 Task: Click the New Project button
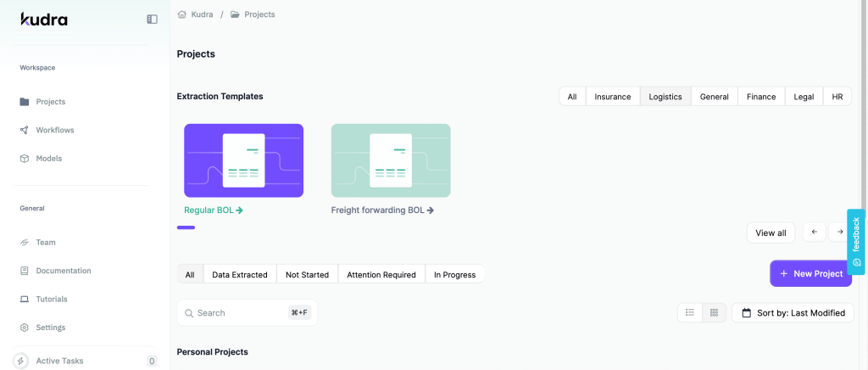click(810, 273)
